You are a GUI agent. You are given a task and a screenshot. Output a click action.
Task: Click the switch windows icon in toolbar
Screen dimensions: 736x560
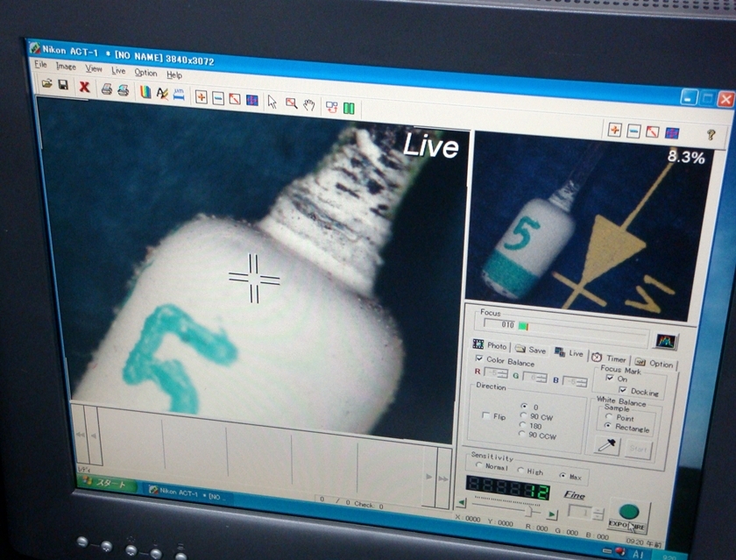[332, 107]
